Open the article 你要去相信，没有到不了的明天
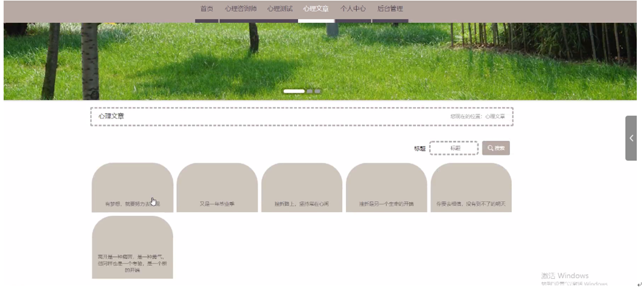644x292 pixels. click(471, 187)
